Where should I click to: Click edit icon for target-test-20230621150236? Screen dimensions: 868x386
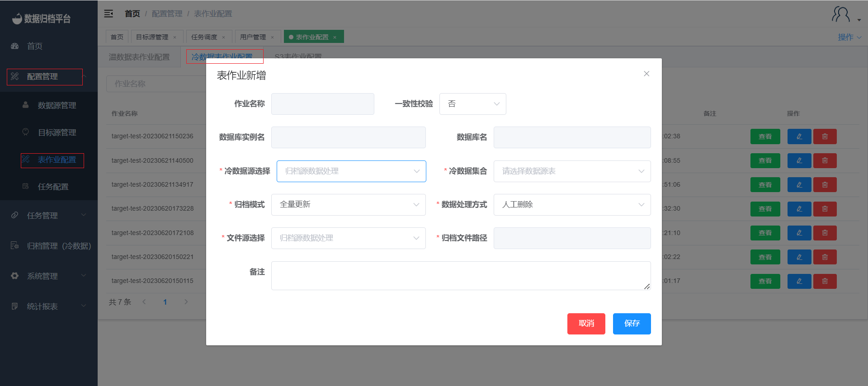799,137
